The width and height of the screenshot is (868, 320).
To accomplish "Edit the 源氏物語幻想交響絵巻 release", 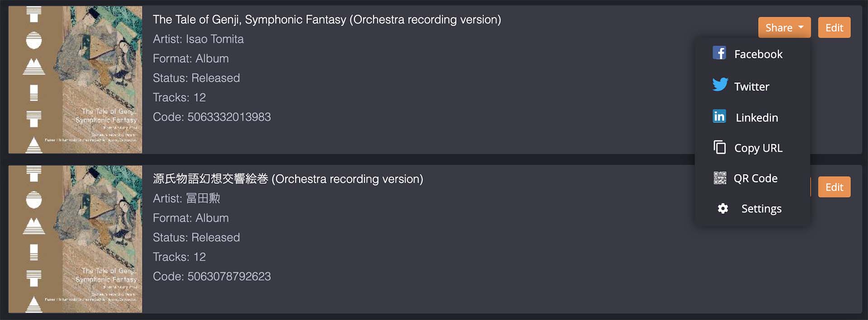I will click(x=834, y=187).
